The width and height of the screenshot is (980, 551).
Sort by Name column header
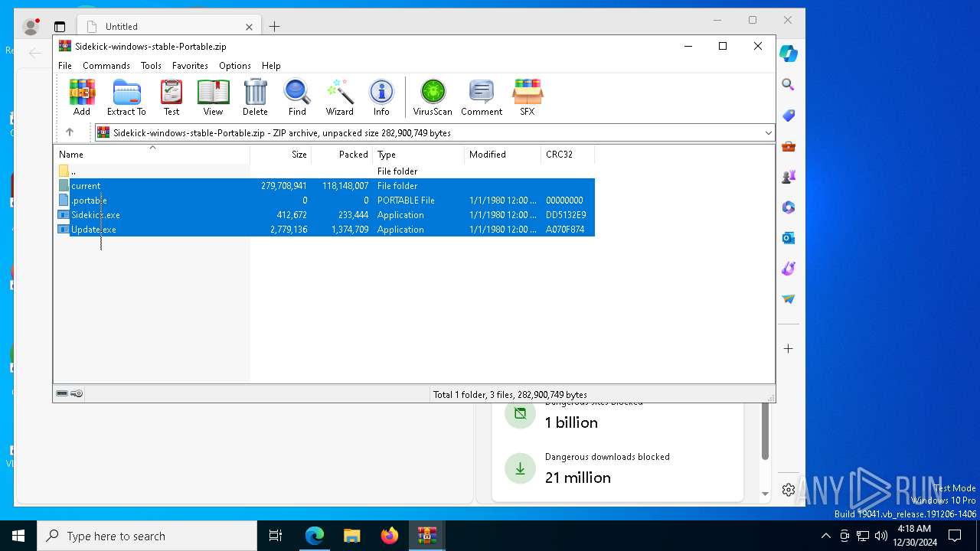pos(152,154)
